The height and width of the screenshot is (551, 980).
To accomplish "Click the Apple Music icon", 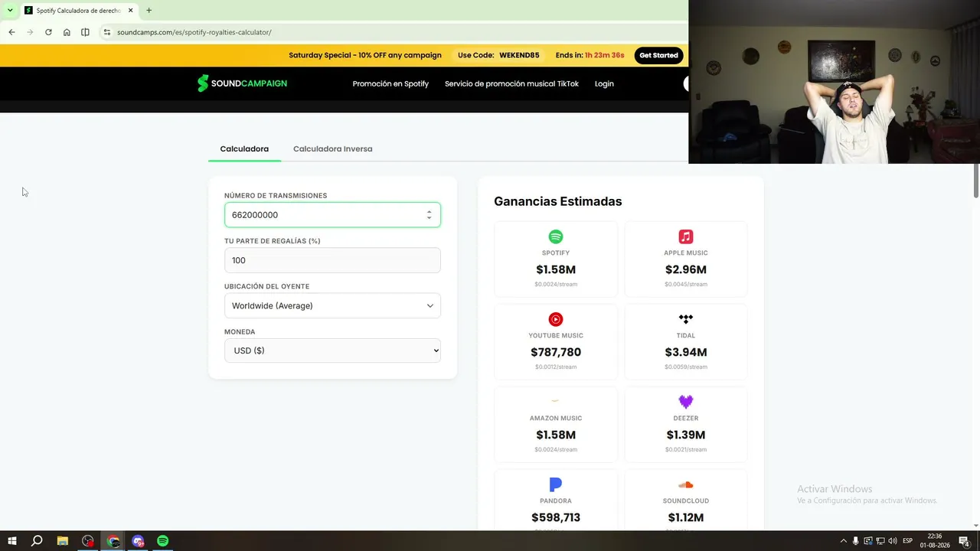I will click(686, 236).
